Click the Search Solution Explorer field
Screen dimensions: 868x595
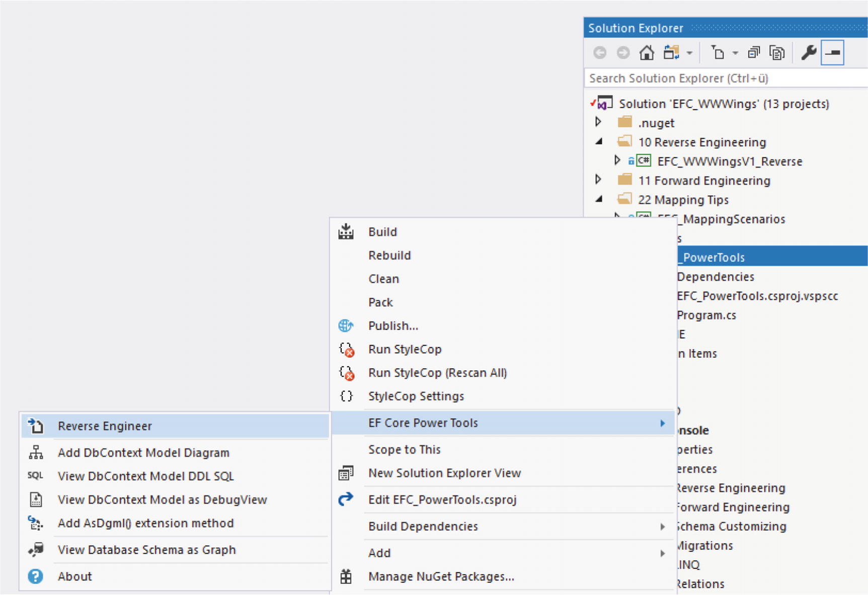point(725,78)
